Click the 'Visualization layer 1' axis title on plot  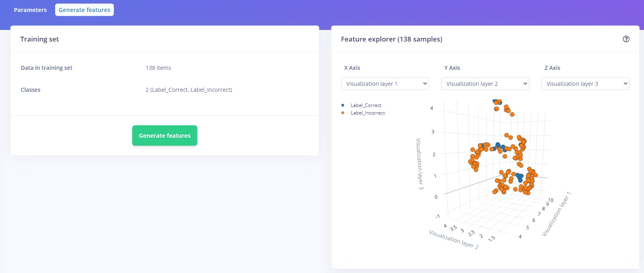click(556, 214)
